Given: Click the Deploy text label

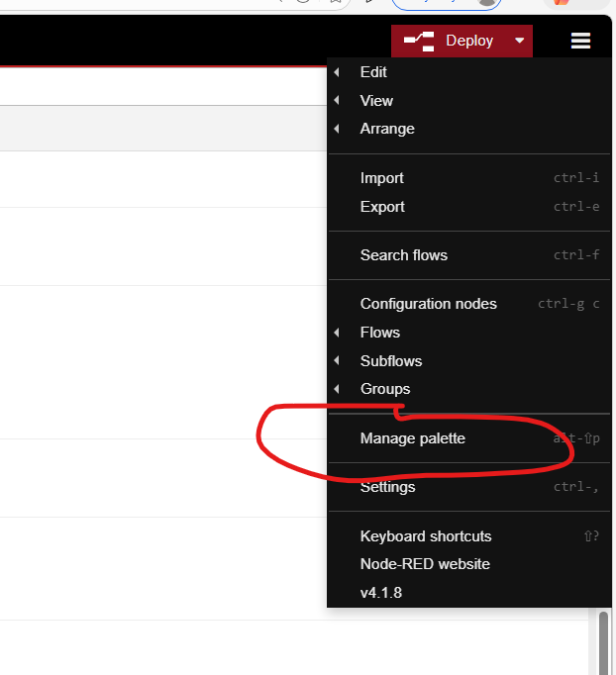Looking at the screenshot, I should pyautogui.click(x=469, y=41).
